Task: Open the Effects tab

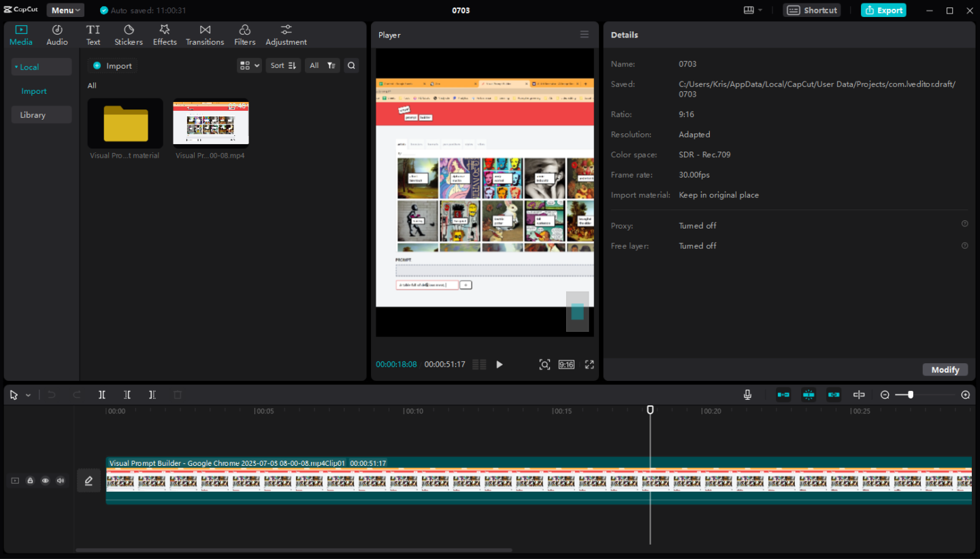Action: 165,35
